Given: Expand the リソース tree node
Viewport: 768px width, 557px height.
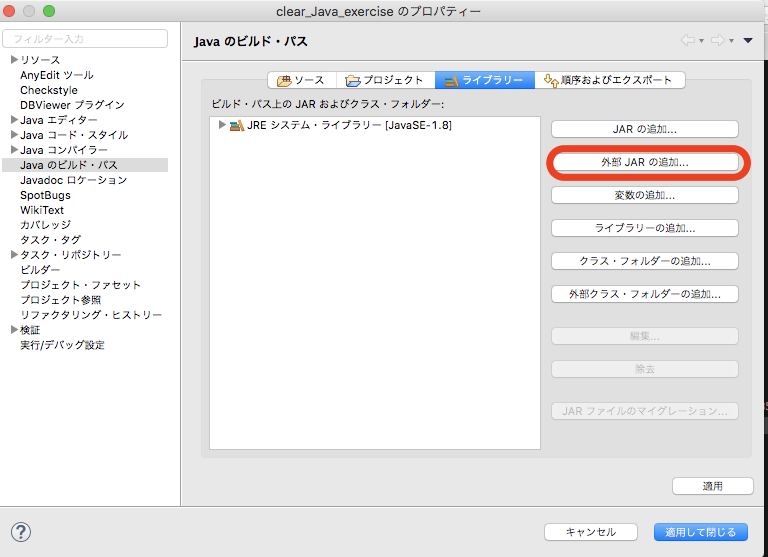Looking at the screenshot, I should pyautogui.click(x=14, y=59).
